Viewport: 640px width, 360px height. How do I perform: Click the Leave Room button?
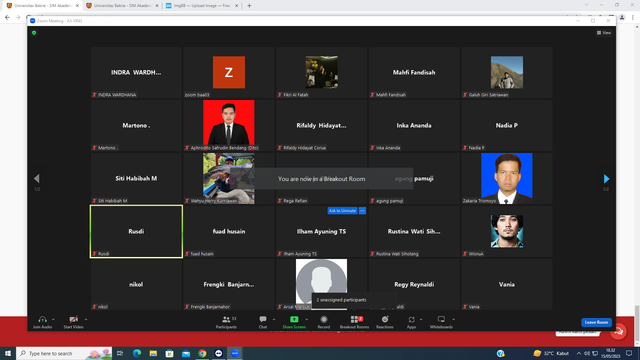pyautogui.click(x=596, y=322)
